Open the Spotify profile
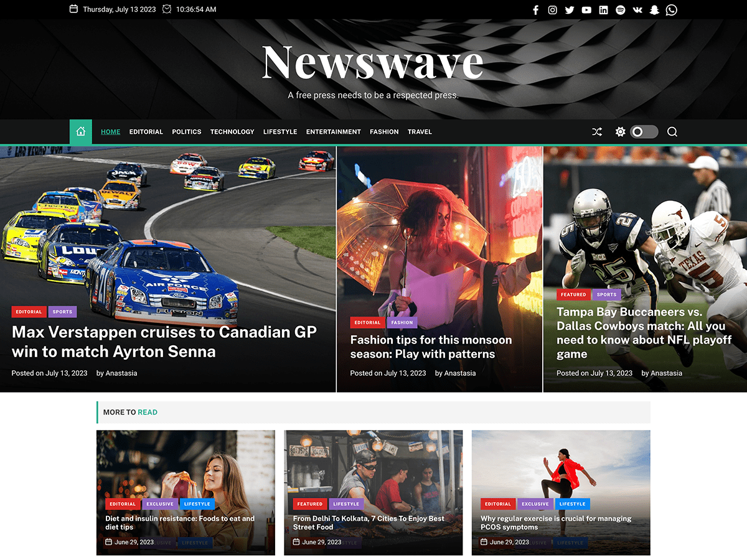747x560 pixels. point(620,9)
